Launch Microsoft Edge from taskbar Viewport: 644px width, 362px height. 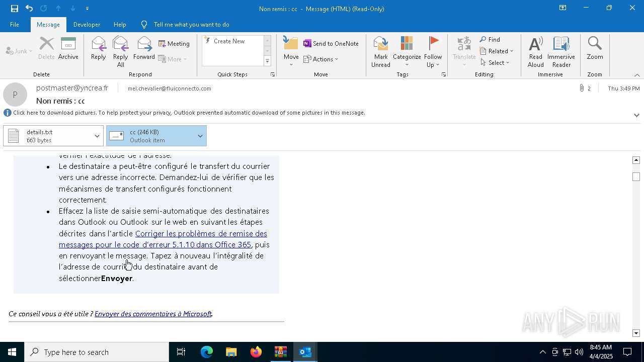[x=207, y=352]
